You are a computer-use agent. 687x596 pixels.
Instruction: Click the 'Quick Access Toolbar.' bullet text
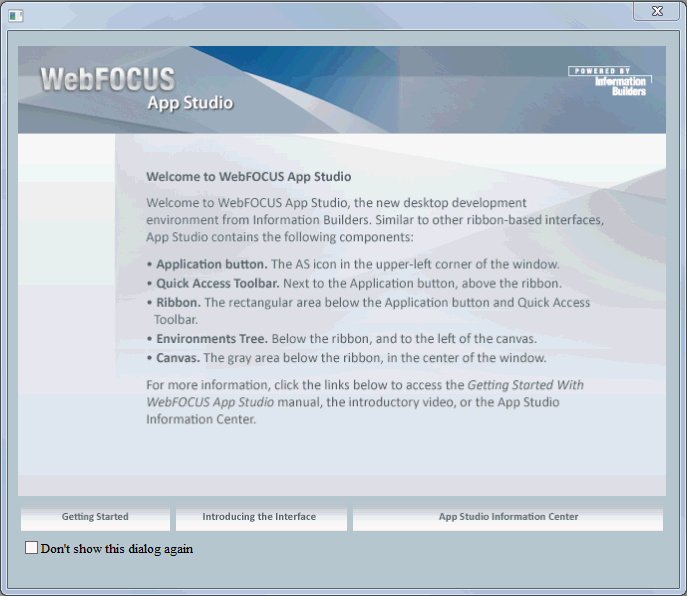pyautogui.click(x=218, y=284)
